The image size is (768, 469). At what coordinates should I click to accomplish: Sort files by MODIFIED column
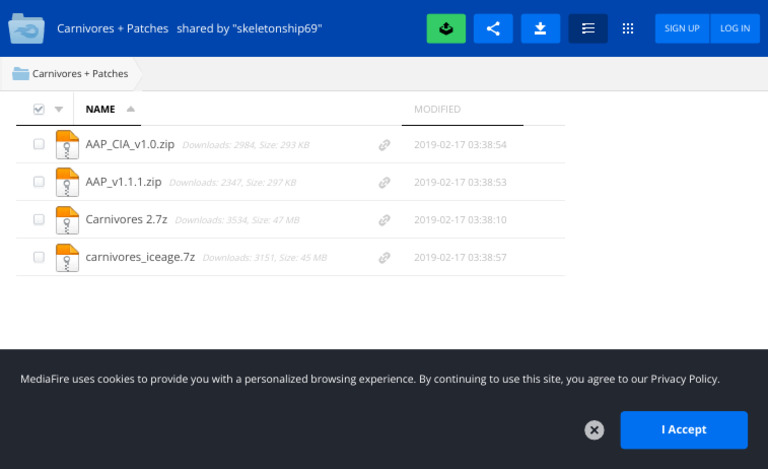pyautogui.click(x=437, y=110)
